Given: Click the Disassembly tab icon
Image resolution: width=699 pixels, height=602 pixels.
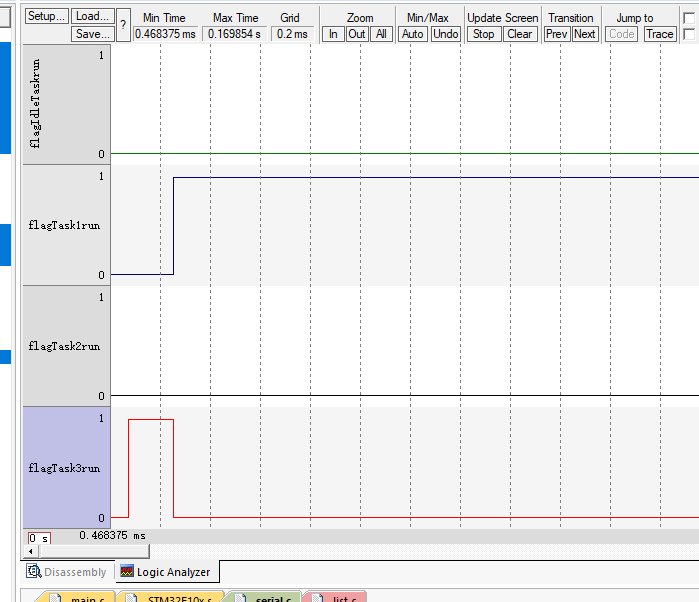Looking at the screenshot, I should [x=33, y=571].
